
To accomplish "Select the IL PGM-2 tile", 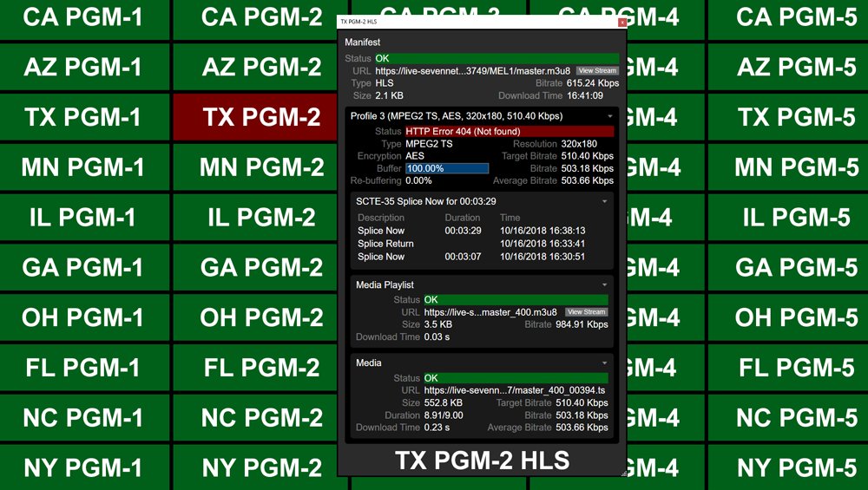I will click(x=256, y=218).
